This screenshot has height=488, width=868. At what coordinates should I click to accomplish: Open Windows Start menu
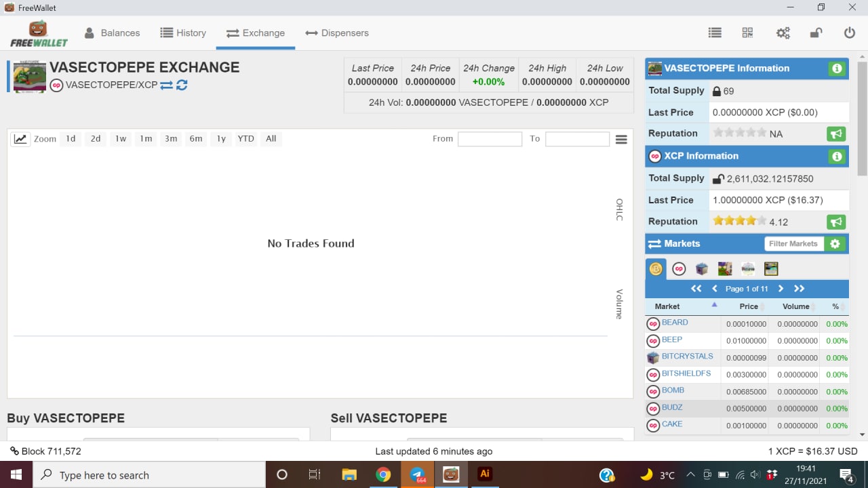[15, 474]
